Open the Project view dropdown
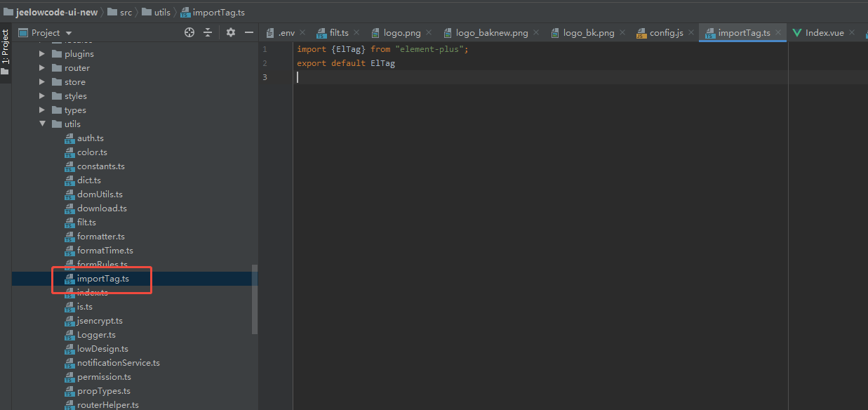 pyautogui.click(x=69, y=33)
